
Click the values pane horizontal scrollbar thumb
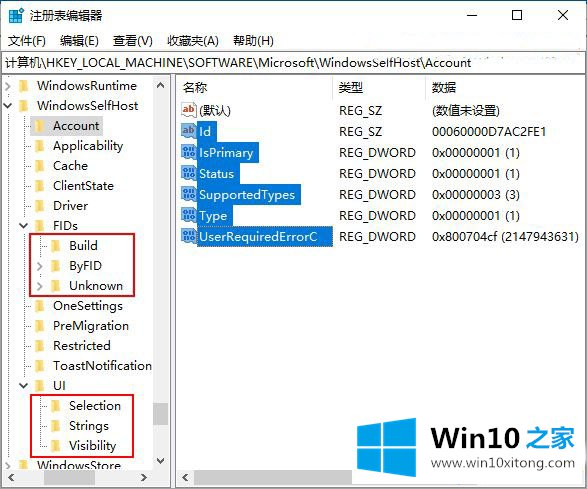[273, 477]
